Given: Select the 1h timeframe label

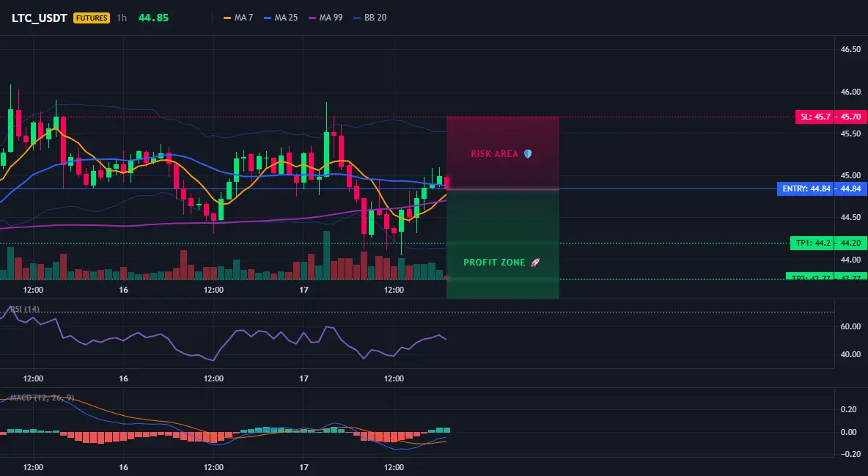Looking at the screenshot, I should tap(122, 18).
